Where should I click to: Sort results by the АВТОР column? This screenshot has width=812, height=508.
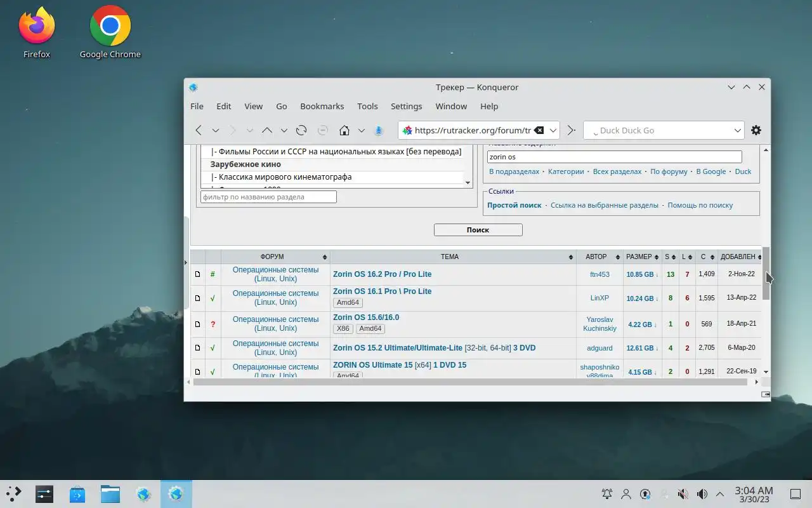coord(599,257)
